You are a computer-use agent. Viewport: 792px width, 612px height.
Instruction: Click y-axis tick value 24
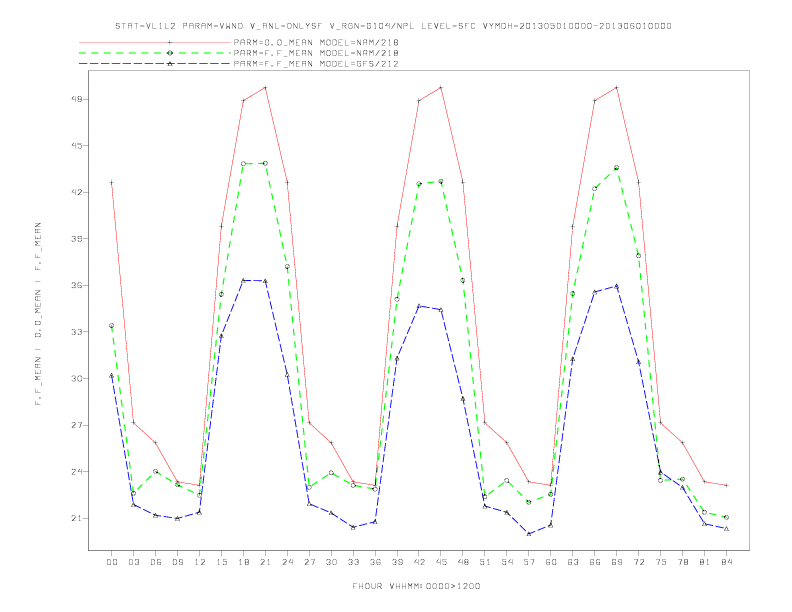[x=76, y=472]
